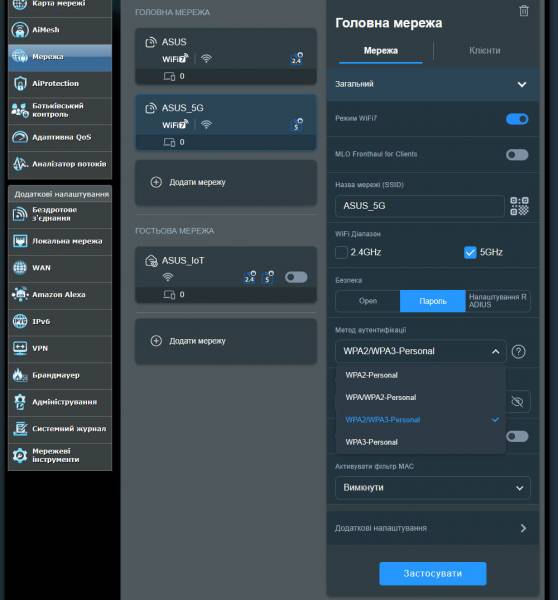558x600 pixels.
Task: Toggle password visibility eye icon
Action: coord(517,401)
